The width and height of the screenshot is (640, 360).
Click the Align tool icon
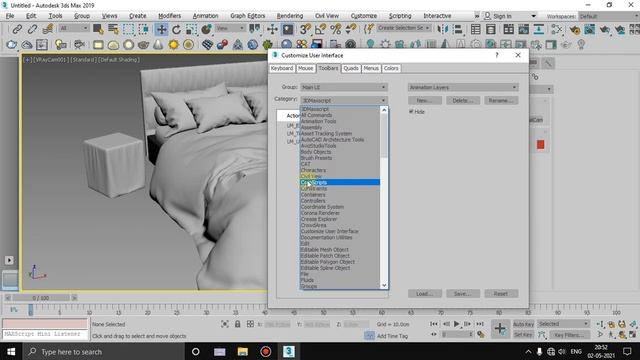(x=458, y=29)
